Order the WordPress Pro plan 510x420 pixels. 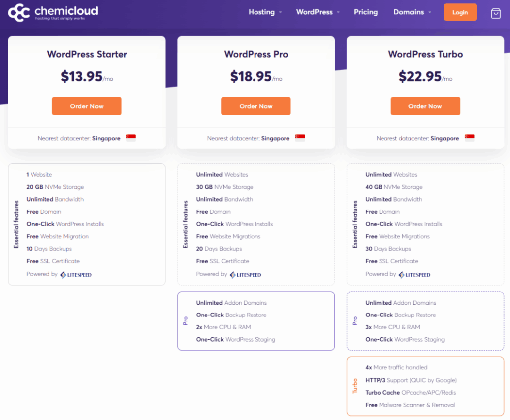[x=256, y=106]
